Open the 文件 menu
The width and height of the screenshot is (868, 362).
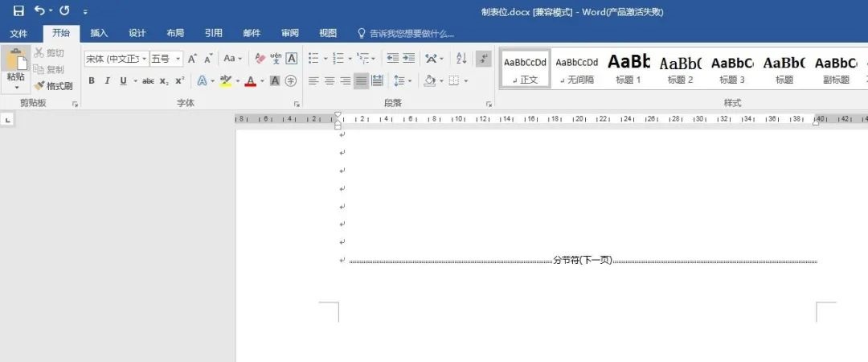[x=18, y=33]
